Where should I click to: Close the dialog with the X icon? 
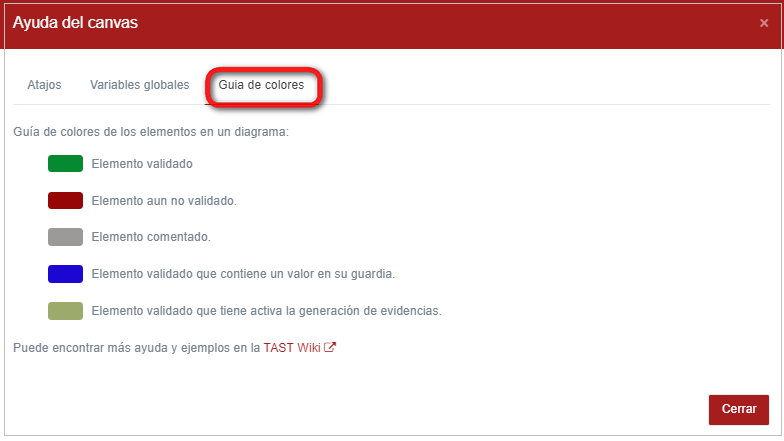764,23
